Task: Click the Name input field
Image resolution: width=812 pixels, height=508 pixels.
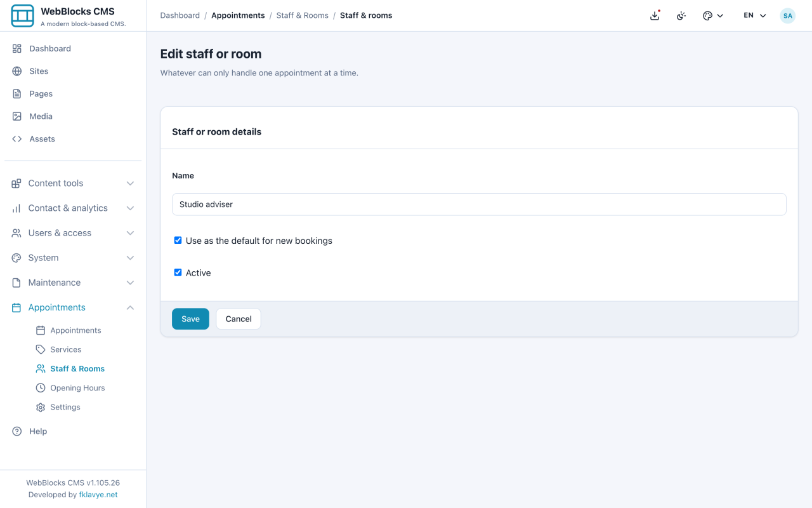Action: (479, 204)
